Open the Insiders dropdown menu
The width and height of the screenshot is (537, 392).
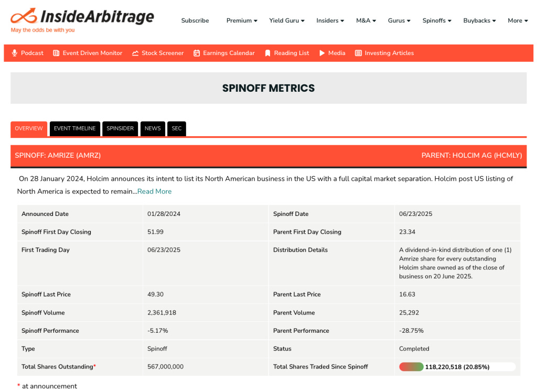pyautogui.click(x=330, y=20)
